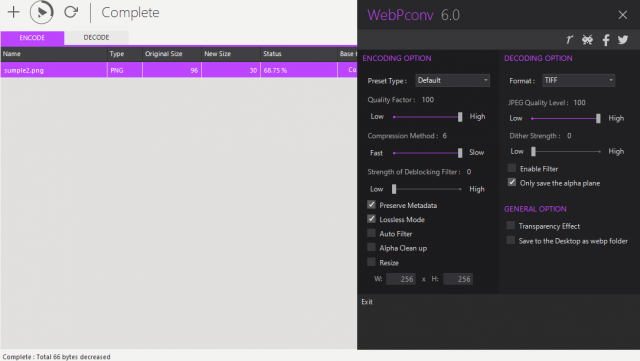Click the Quality Factor slider handle

point(460,117)
